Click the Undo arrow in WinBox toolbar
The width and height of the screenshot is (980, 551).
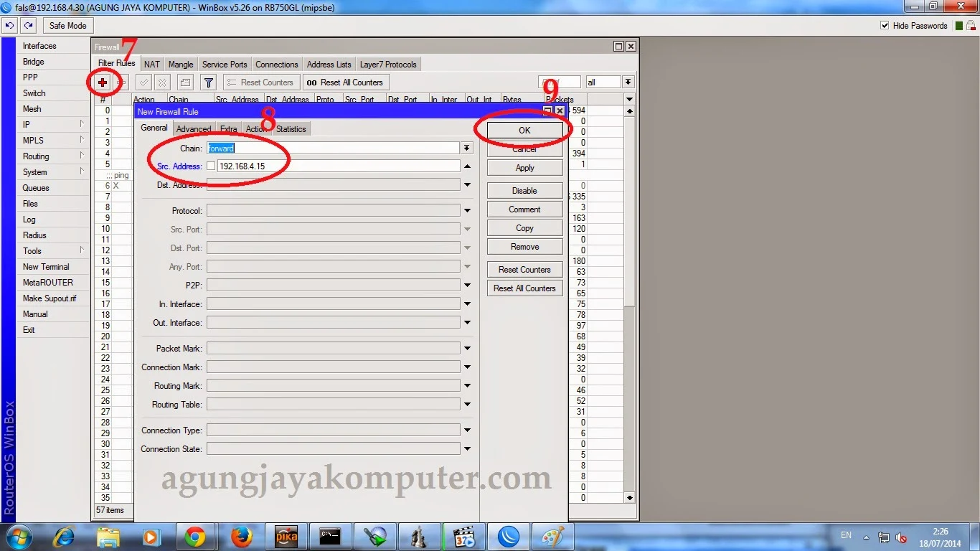(9, 25)
